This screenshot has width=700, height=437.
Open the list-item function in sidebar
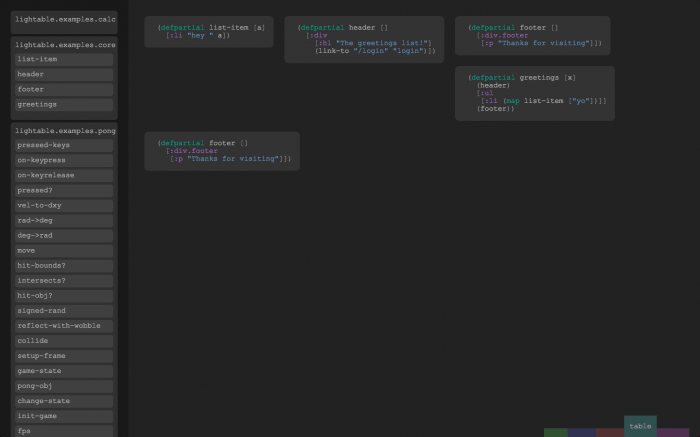coord(64,59)
